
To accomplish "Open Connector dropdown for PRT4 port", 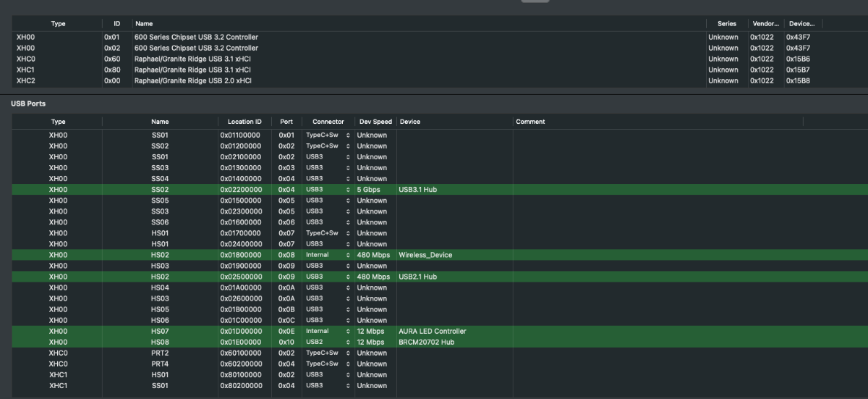I will tap(328, 364).
